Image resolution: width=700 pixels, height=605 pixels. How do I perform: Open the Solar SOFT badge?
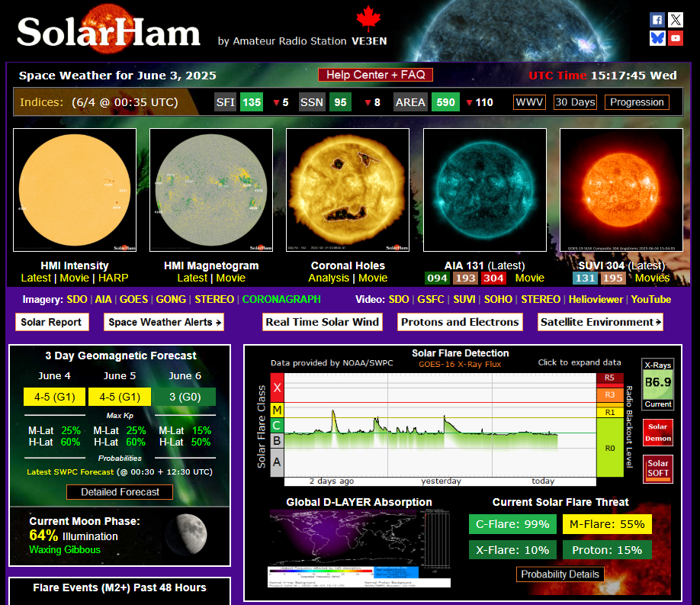coord(657,468)
